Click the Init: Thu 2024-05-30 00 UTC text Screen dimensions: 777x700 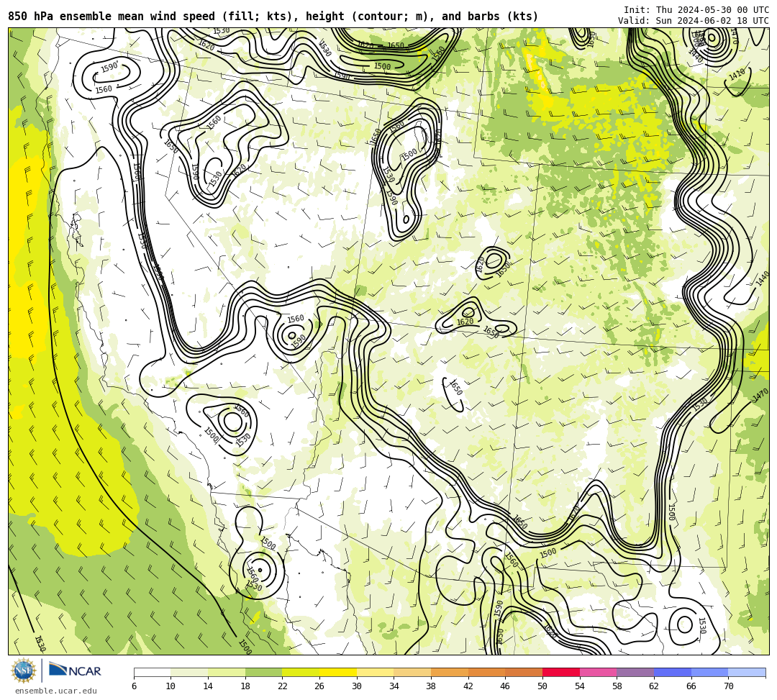point(696,10)
